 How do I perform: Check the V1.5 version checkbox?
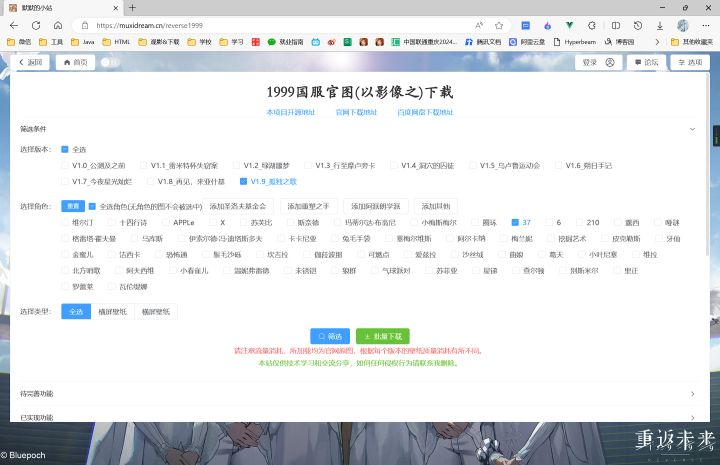tap(472, 165)
